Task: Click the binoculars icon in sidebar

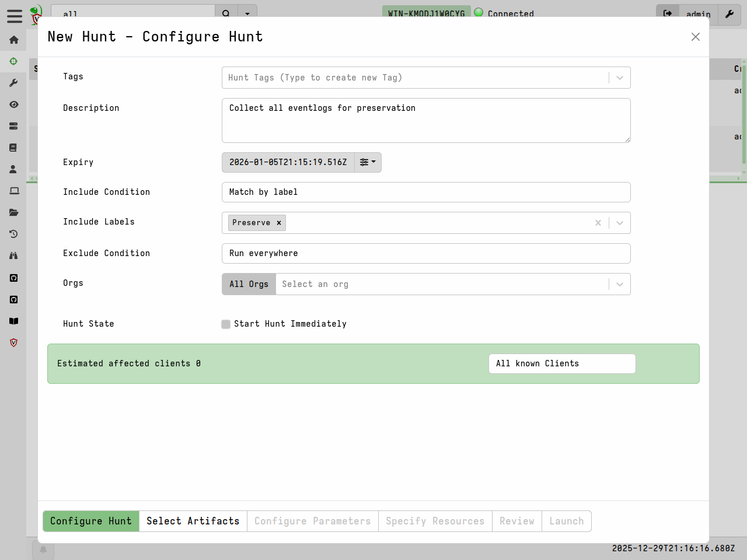Action: [x=13, y=256]
